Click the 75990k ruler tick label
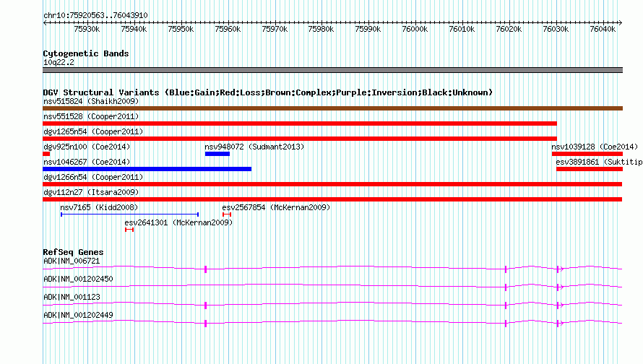The image size is (643, 364). point(368,30)
